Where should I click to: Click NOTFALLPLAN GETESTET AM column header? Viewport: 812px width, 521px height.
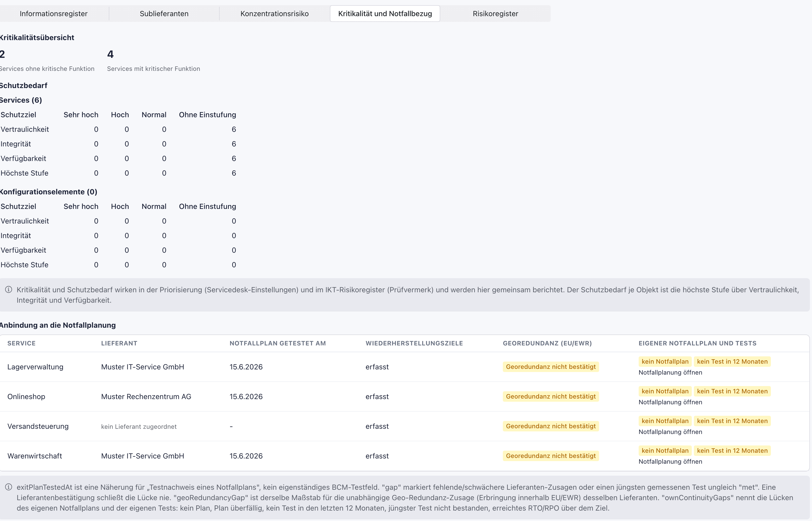click(x=278, y=343)
